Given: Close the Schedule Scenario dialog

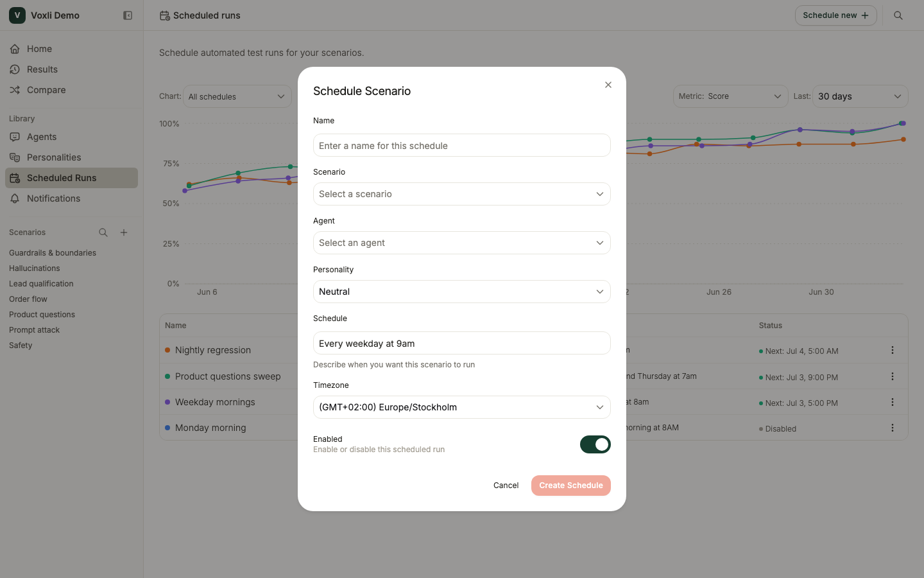Looking at the screenshot, I should (608, 85).
